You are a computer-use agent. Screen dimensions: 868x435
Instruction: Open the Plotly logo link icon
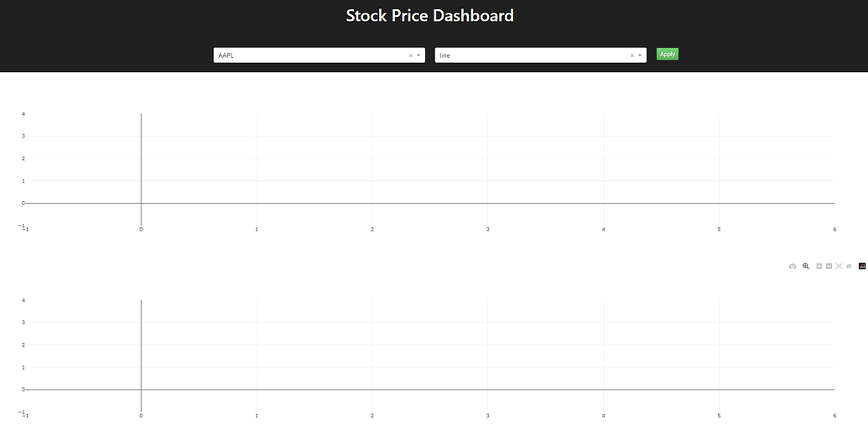pyautogui.click(x=862, y=266)
